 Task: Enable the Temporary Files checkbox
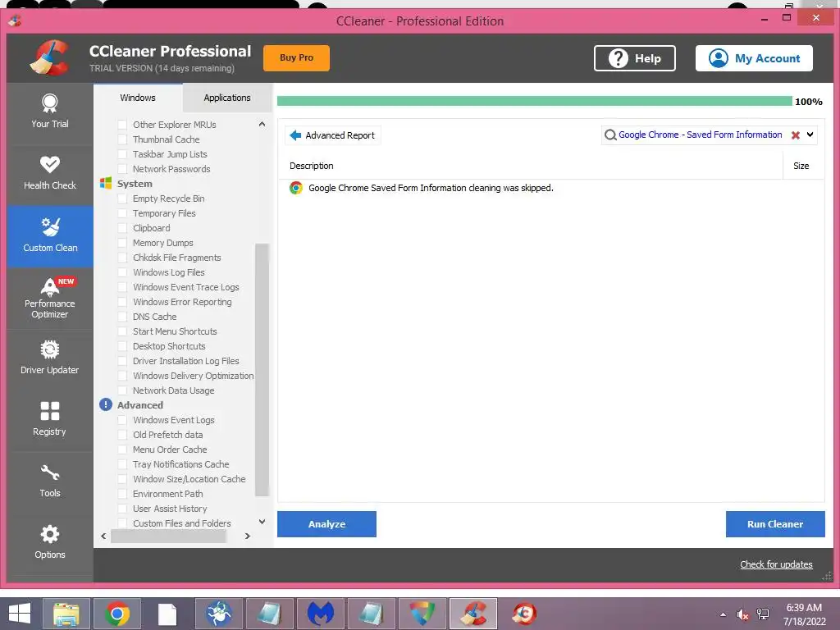click(122, 213)
